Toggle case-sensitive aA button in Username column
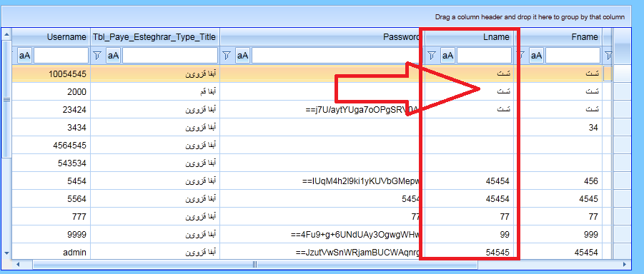The height and width of the screenshot is (274, 644). [x=25, y=56]
